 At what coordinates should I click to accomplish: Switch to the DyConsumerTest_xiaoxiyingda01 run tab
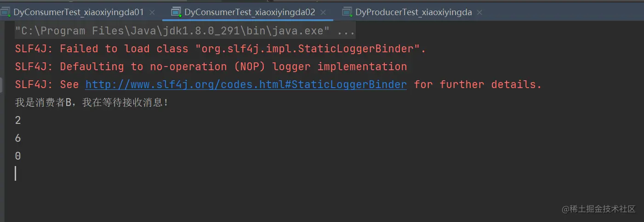coord(79,12)
